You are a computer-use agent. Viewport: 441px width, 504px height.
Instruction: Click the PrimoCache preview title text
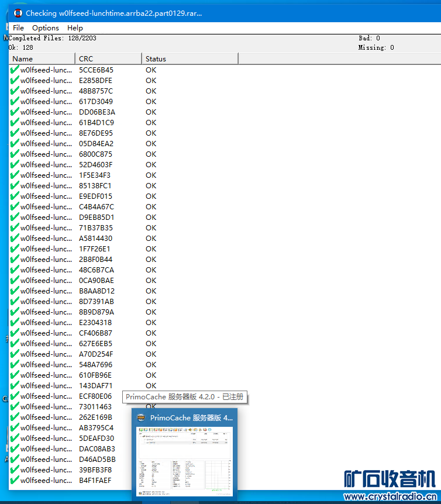click(x=192, y=417)
